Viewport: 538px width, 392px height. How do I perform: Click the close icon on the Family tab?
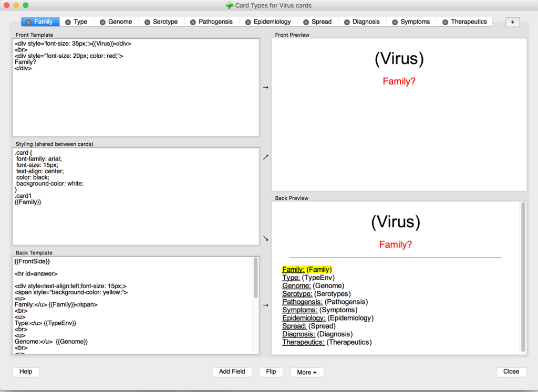pos(28,22)
